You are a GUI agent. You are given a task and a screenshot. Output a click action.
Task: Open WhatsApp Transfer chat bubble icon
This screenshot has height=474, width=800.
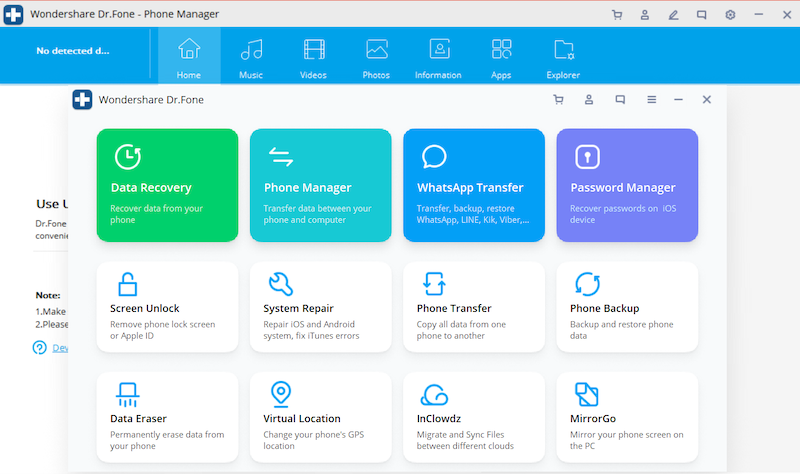click(x=434, y=157)
